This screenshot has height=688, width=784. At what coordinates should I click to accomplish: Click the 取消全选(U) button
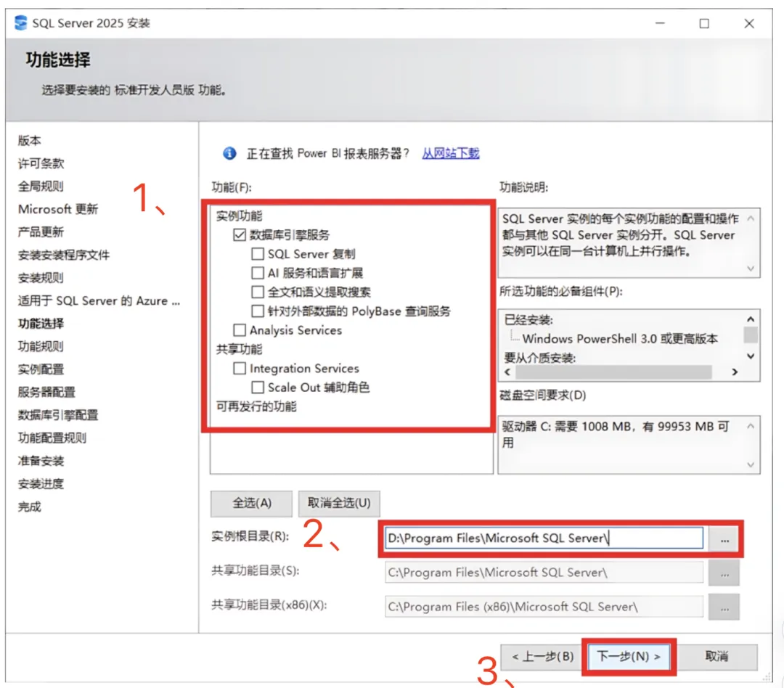click(339, 503)
